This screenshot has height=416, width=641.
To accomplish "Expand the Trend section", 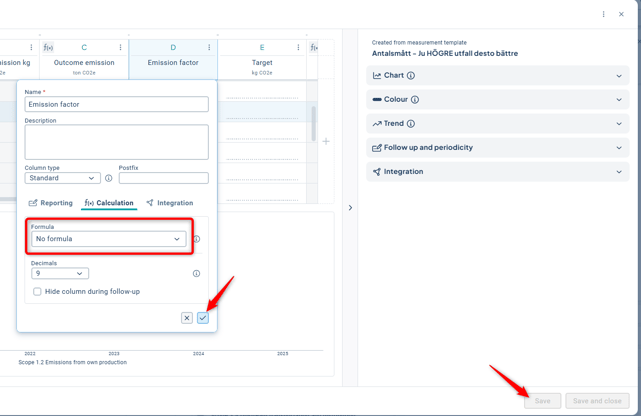I will (497, 124).
